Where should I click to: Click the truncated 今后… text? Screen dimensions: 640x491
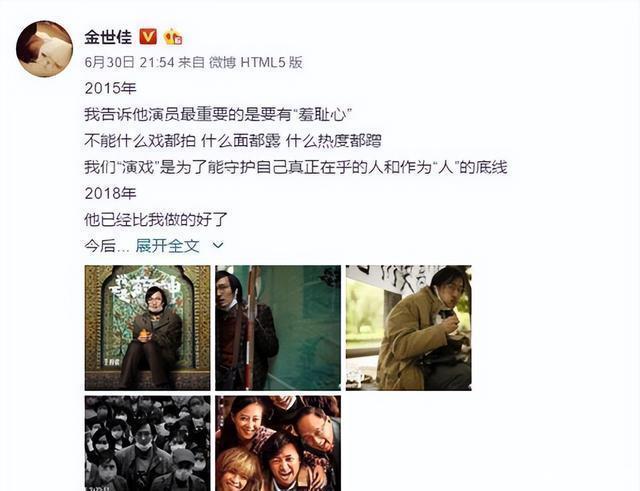[x=107, y=246]
